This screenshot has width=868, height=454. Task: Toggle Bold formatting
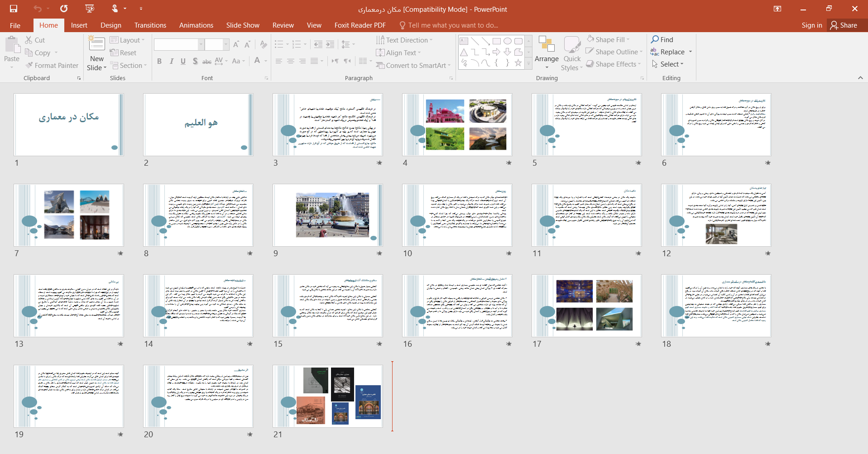coord(159,61)
